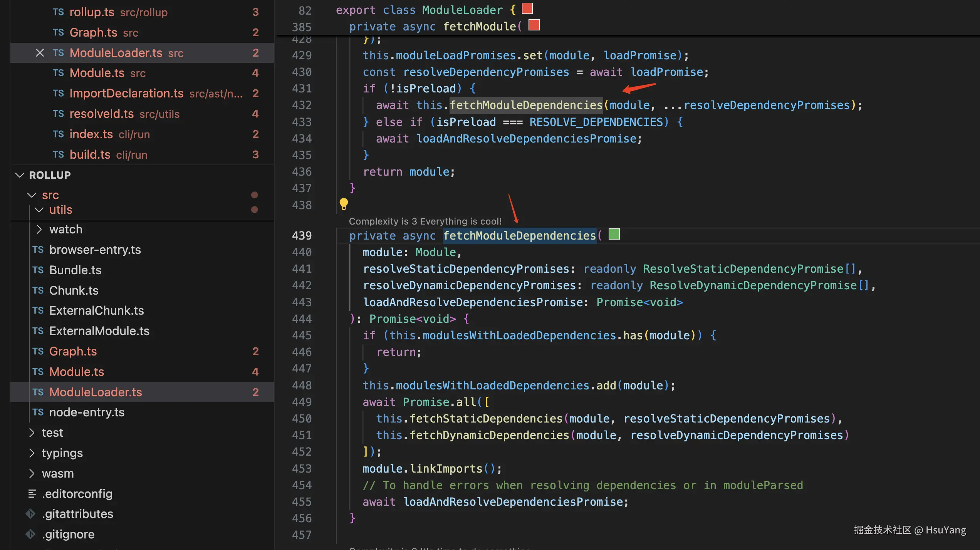Screen dimensions: 980x550
Task: Click the .editorconfig file icon
Action: tap(32, 493)
